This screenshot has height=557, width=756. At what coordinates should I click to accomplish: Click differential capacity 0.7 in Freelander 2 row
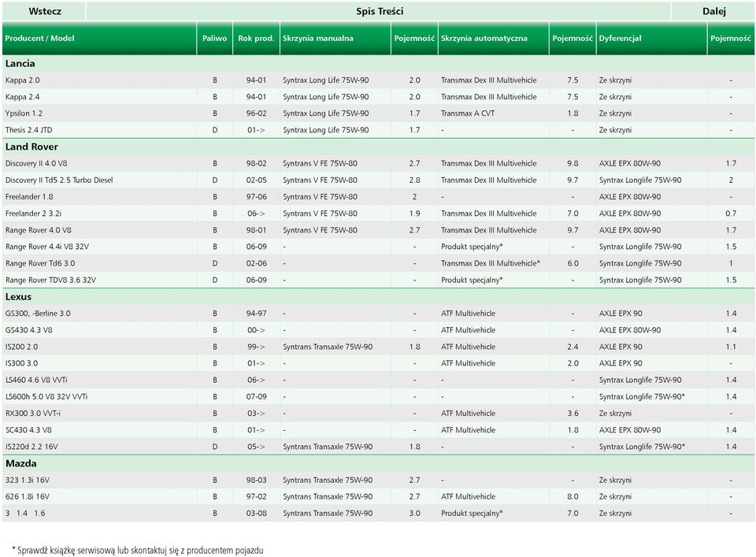pos(731,214)
